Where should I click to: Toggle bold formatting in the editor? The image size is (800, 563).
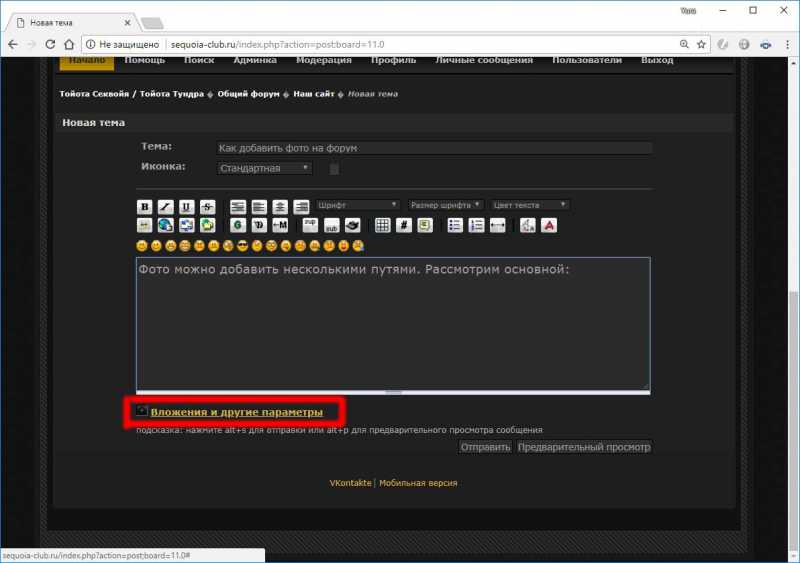pyautogui.click(x=144, y=207)
